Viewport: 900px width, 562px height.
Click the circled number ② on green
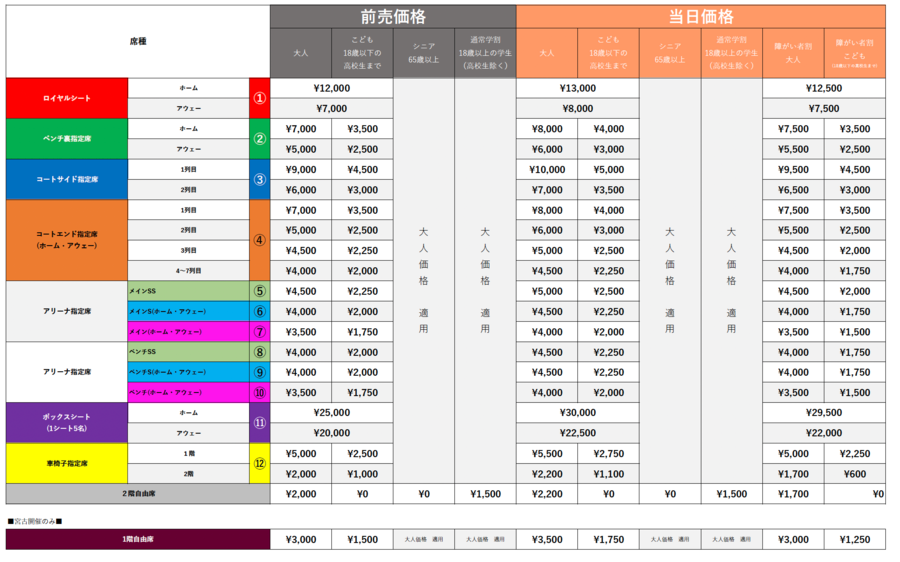(259, 139)
